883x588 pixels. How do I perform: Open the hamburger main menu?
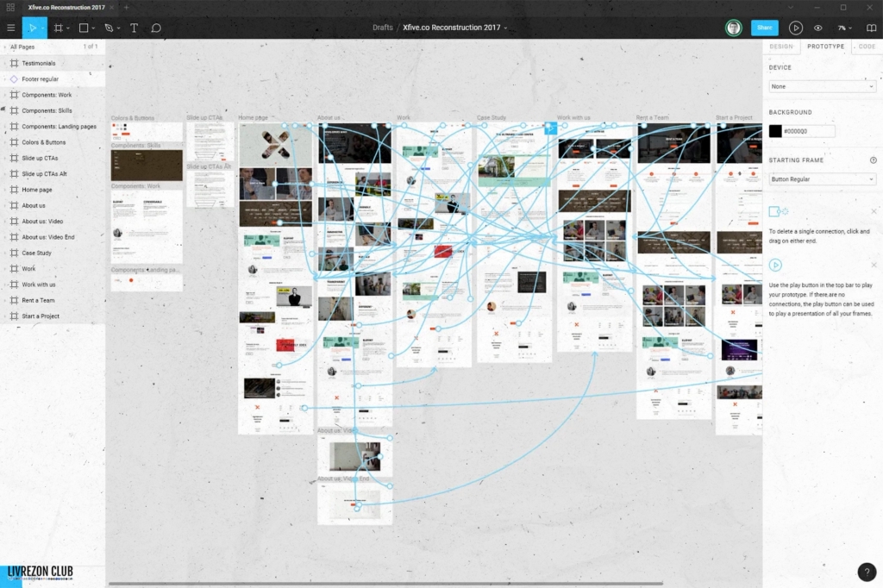tap(10, 28)
